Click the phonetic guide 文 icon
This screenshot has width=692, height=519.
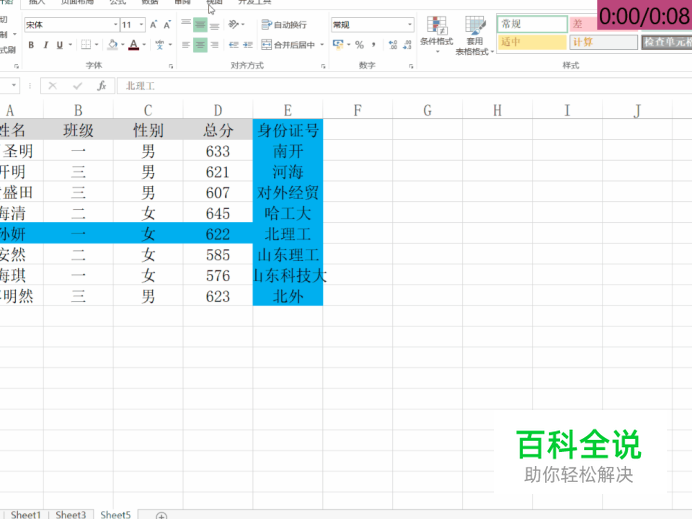(159, 45)
